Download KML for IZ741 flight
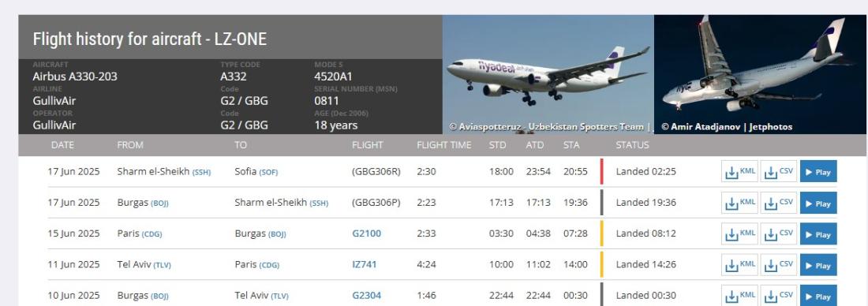The height and width of the screenshot is (306, 868). tap(739, 264)
